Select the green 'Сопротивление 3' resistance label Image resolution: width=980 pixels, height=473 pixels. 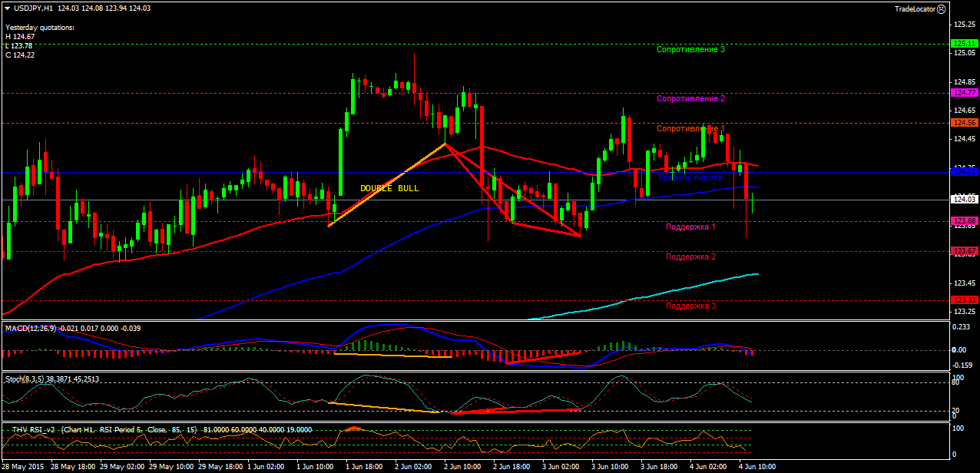pyautogui.click(x=691, y=49)
